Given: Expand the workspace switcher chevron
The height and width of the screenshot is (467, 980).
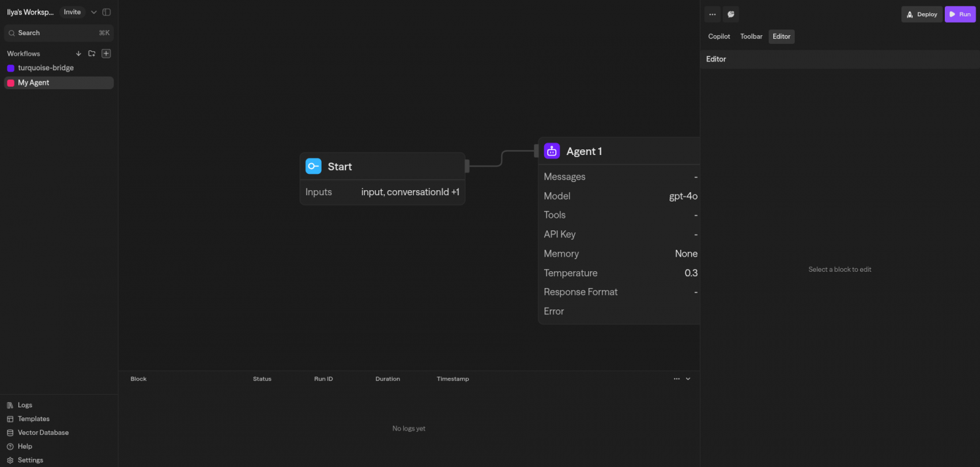Looking at the screenshot, I should click(x=94, y=12).
